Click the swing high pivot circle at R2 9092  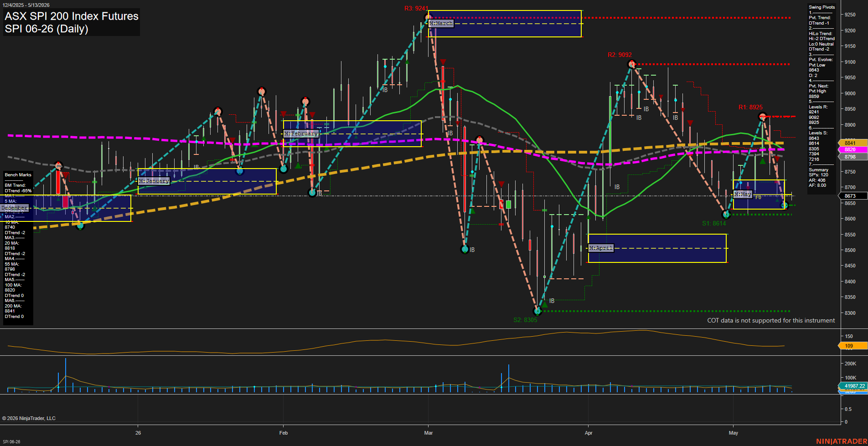tap(631, 64)
